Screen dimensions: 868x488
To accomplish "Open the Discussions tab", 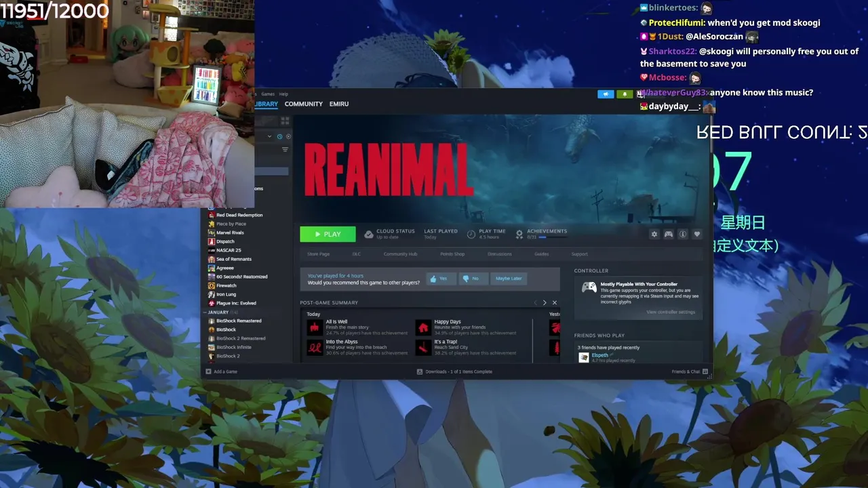I will (x=500, y=254).
